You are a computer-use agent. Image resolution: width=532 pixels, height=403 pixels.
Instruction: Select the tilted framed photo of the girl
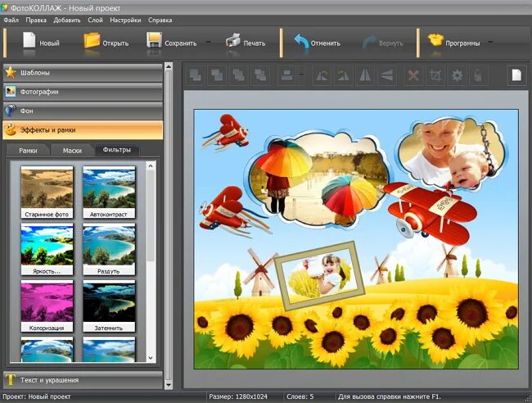[x=319, y=276]
